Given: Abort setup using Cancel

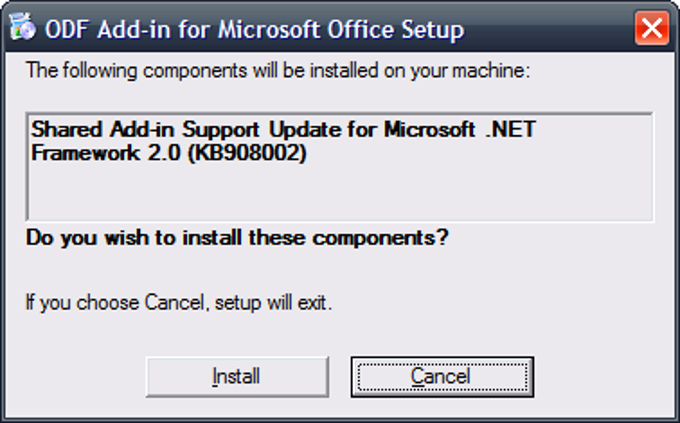Looking at the screenshot, I should tap(442, 377).
